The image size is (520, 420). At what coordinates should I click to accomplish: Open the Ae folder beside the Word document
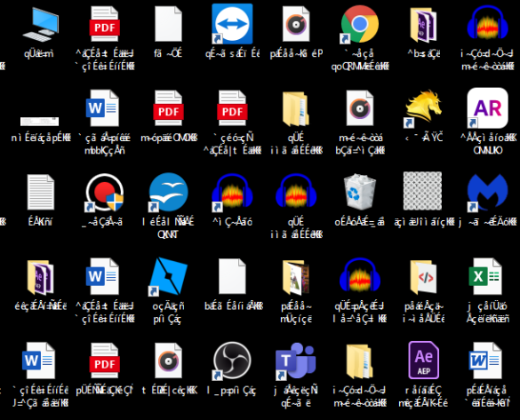click(41, 278)
